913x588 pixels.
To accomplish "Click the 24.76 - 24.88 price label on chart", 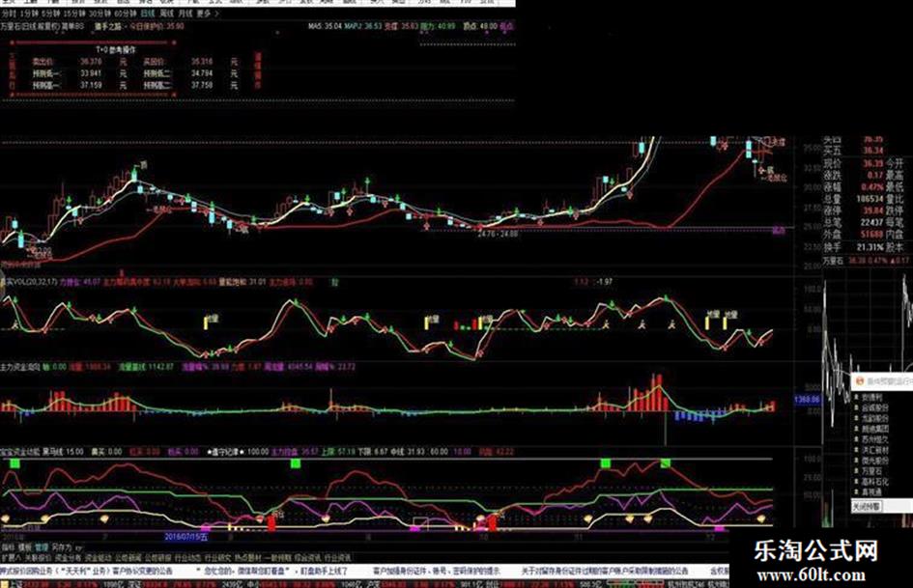I will 498,234.
